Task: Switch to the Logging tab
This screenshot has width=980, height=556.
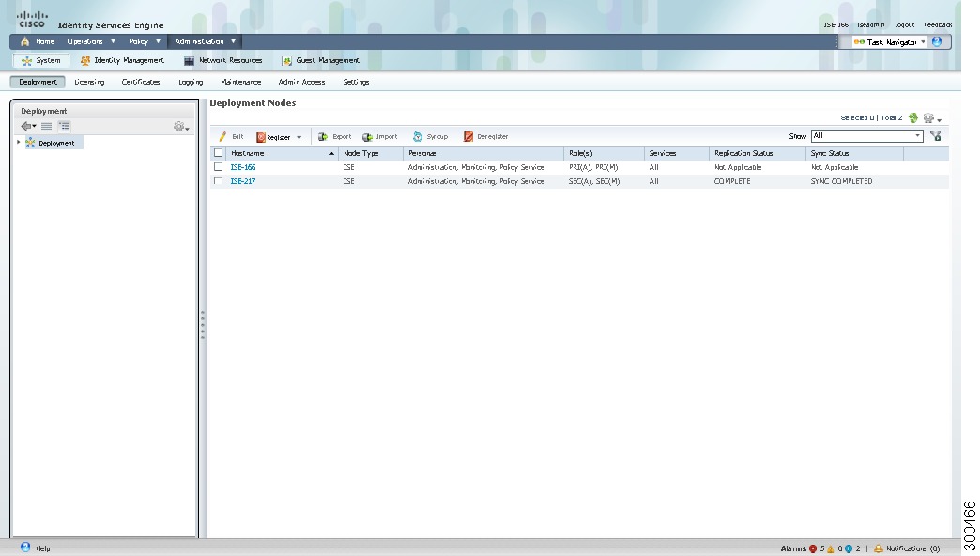Action: tap(191, 82)
